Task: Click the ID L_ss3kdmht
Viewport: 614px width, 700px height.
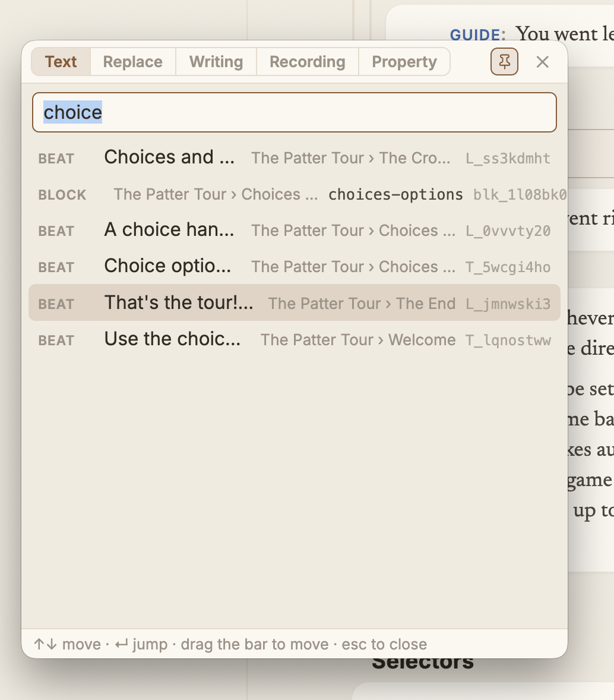Action: pos(508,159)
